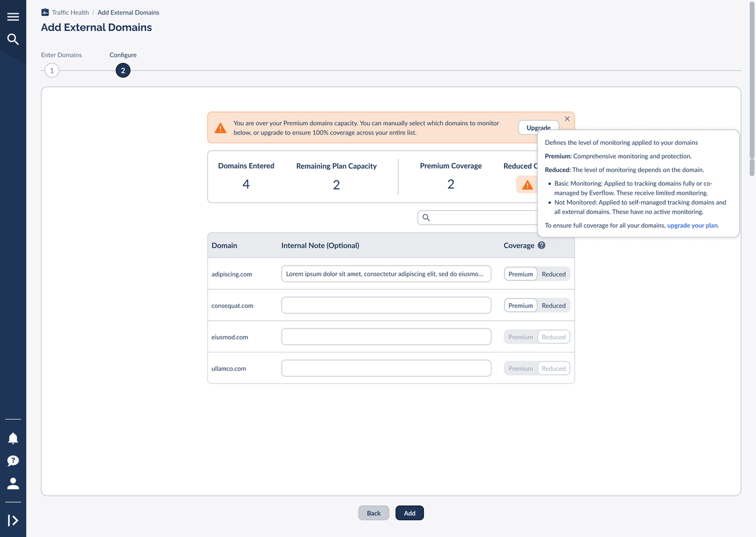Dismiss the capacity warning banner
The image size is (756, 537).
567,118
